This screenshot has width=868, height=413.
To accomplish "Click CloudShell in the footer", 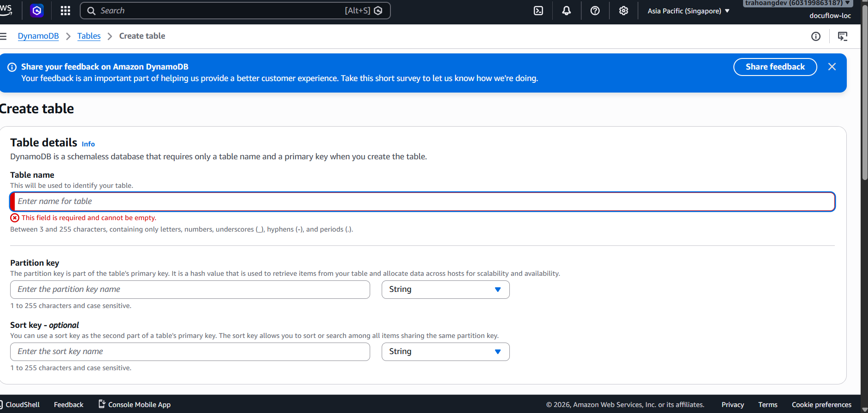I will coord(20,404).
